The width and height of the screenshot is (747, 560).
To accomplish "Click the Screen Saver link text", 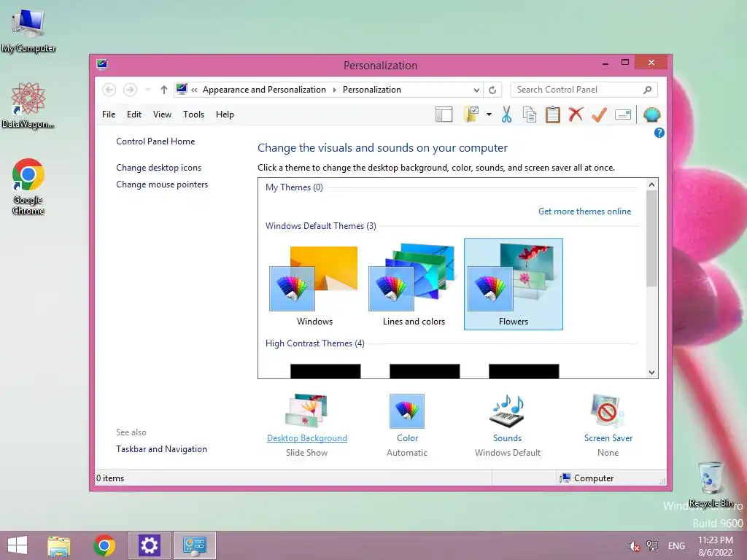I will (608, 438).
